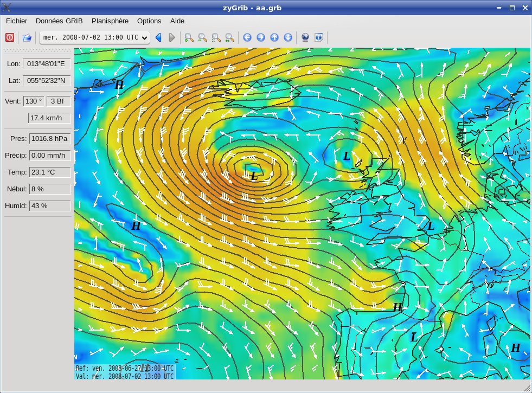Viewport: 532px width, 393px height.
Task: Pan map left with blue arrow
Action: [247, 37]
